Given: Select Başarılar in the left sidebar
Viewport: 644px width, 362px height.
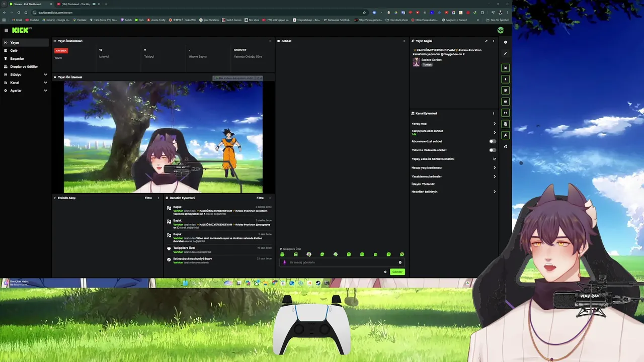Looking at the screenshot, I should [x=26, y=59].
